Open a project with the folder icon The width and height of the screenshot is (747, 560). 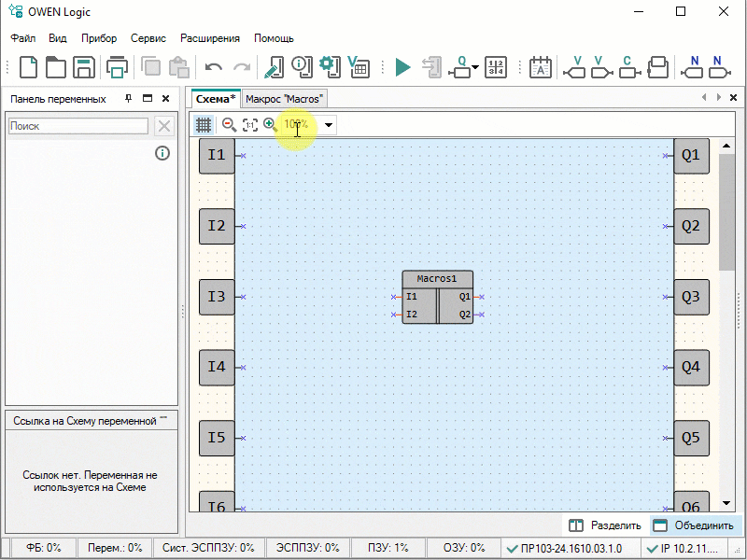[x=56, y=67]
